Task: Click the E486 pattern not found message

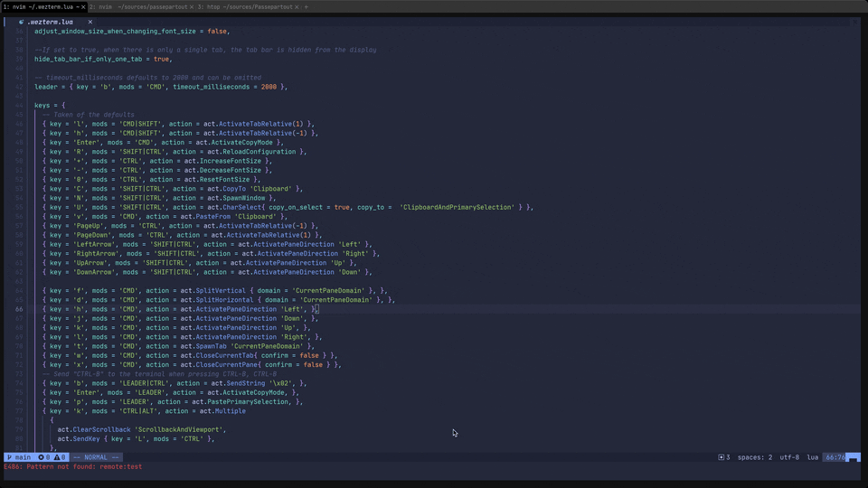Action: [72, 467]
